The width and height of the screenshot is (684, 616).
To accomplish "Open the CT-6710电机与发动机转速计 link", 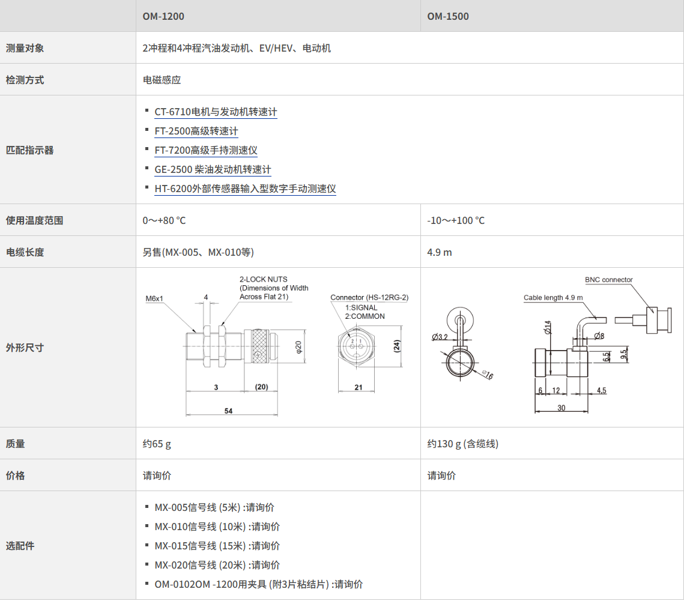I will coord(216,112).
